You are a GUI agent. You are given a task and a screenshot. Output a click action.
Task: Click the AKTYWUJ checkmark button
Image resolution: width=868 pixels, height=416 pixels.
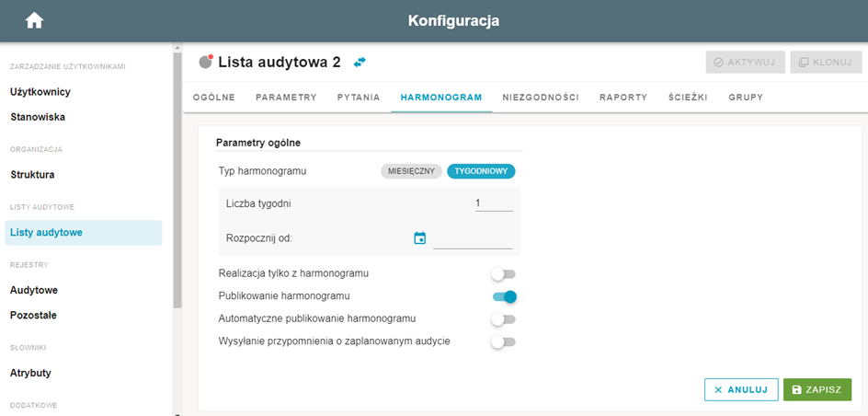745,63
